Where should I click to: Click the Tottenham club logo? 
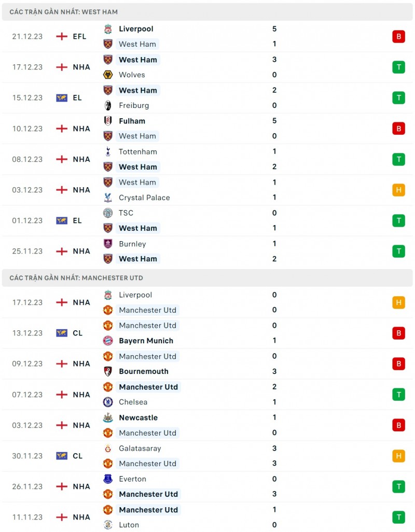pyautogui.click(x=108, y=152)
